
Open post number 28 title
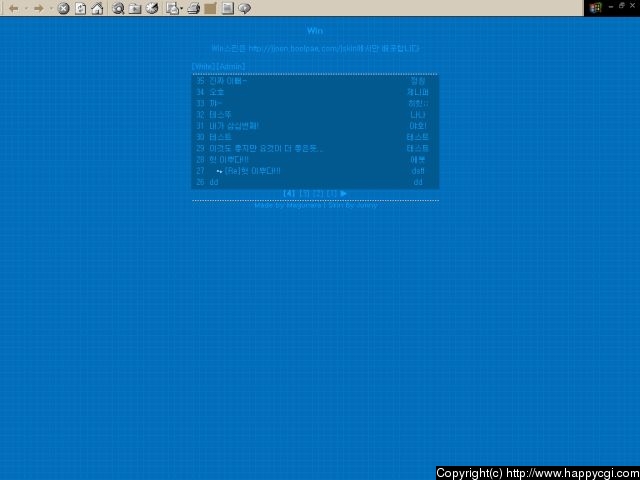(229, 160)
